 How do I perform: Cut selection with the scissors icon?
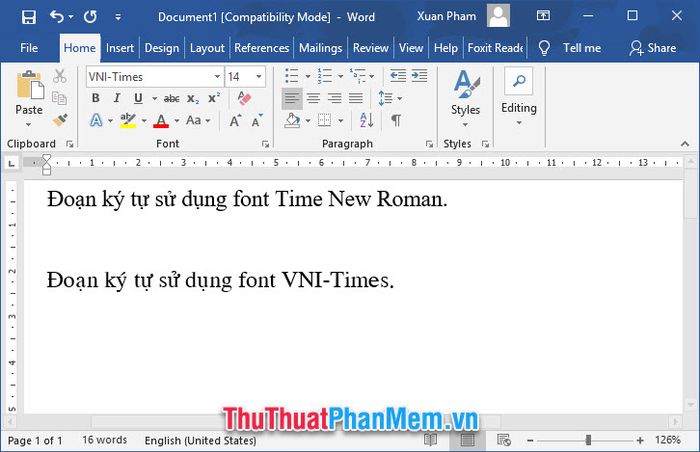coord(59,76)
